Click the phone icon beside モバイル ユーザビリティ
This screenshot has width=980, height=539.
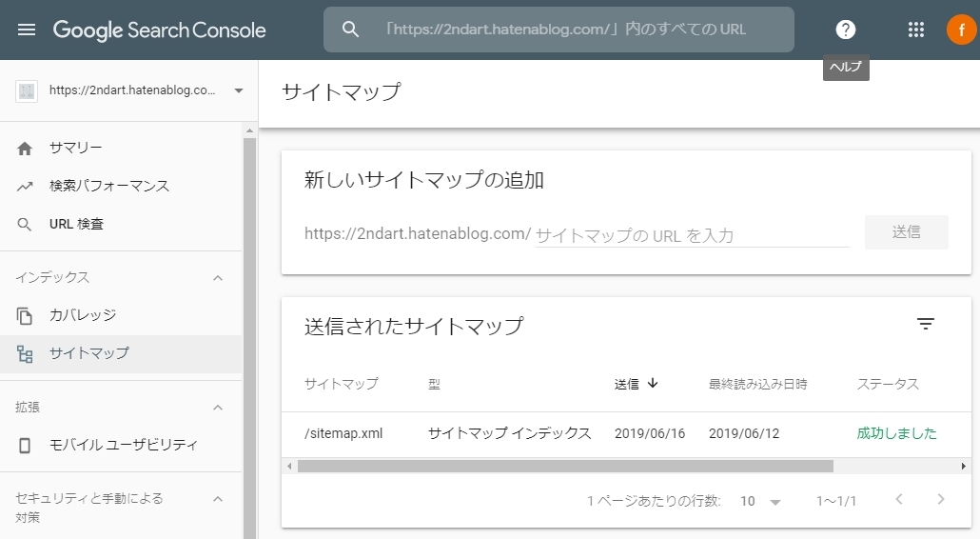25,446
